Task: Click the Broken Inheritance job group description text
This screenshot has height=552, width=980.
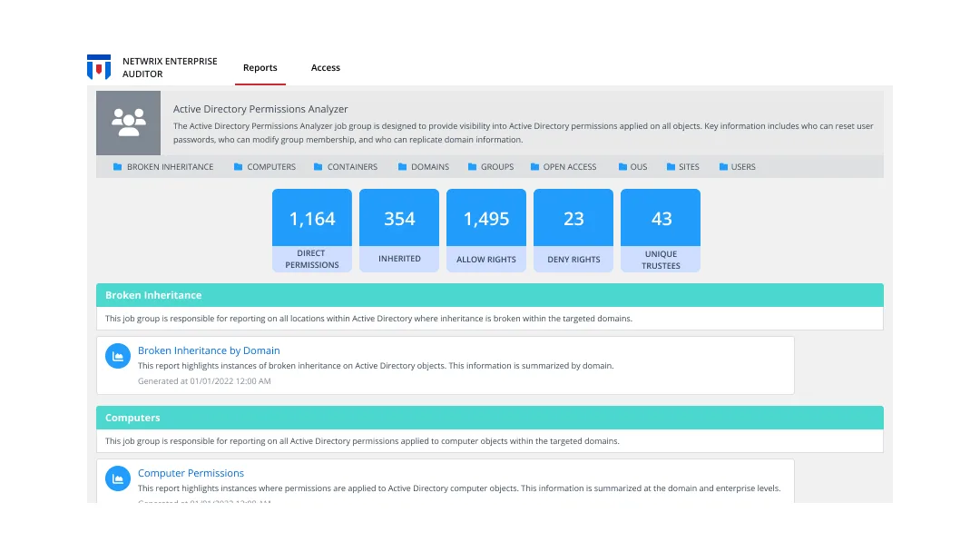Action: coord(368,318)
